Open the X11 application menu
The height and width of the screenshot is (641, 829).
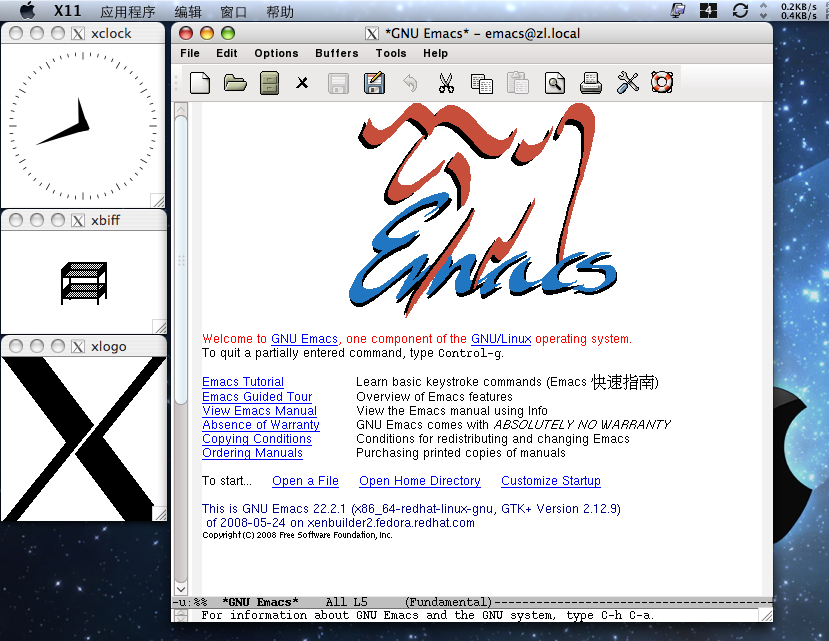67,11
